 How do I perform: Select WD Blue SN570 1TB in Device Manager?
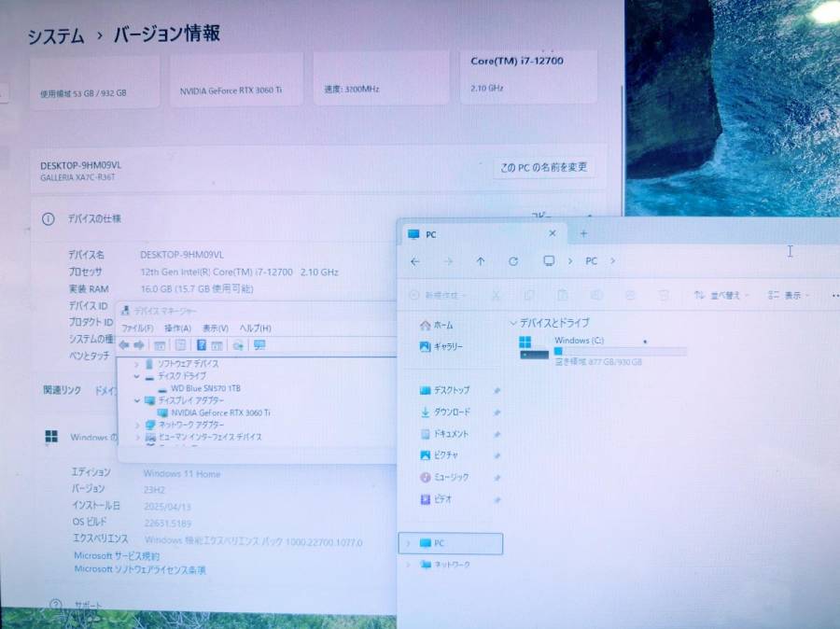(x=205, y=388)
